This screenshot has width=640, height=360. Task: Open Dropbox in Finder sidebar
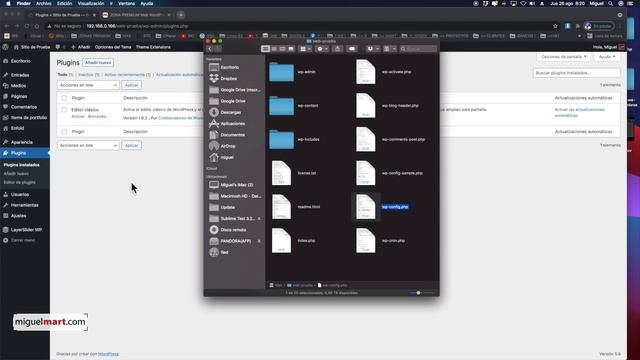point(229,78)
